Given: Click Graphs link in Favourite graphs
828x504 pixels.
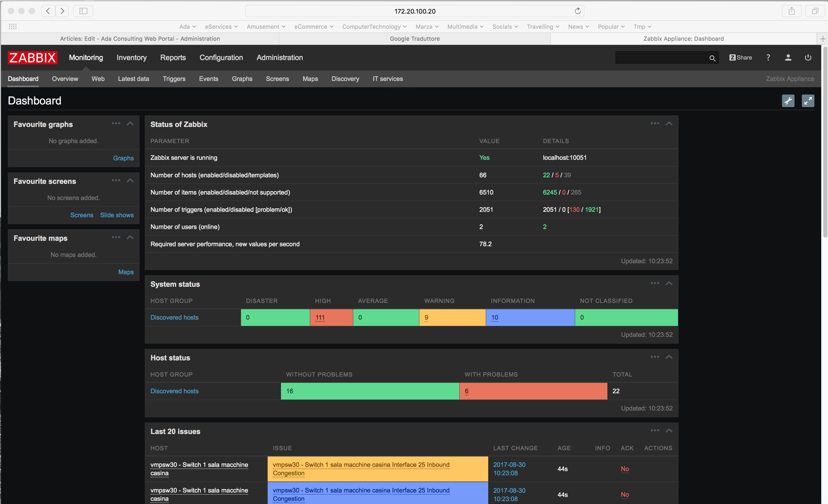Looking at the screenshot, I should (123, 158).
